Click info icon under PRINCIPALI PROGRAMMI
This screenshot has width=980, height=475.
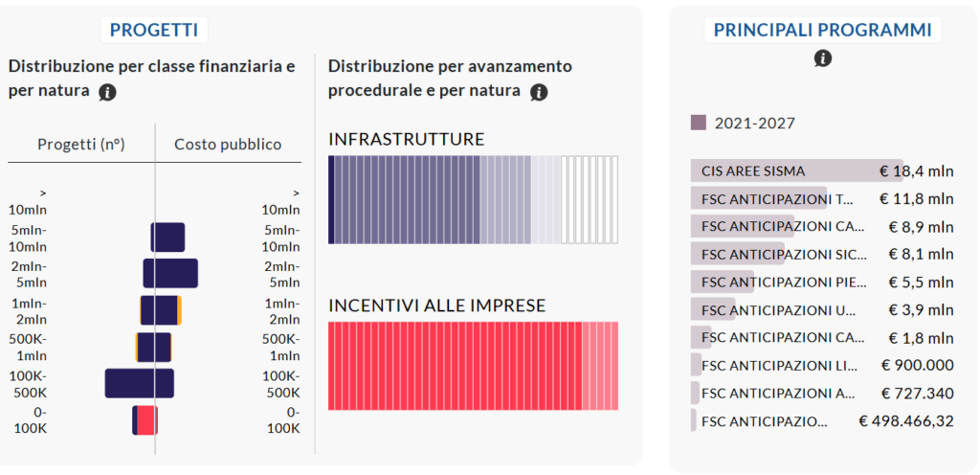[823, 58]
